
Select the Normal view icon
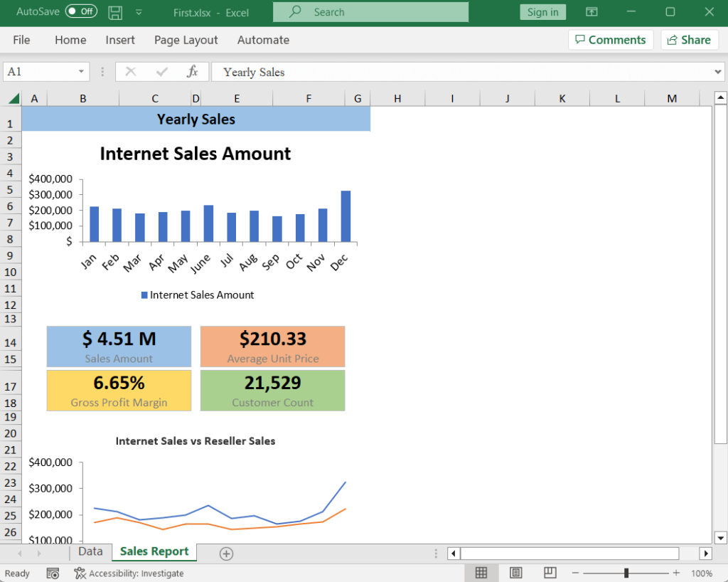point(481,573)
